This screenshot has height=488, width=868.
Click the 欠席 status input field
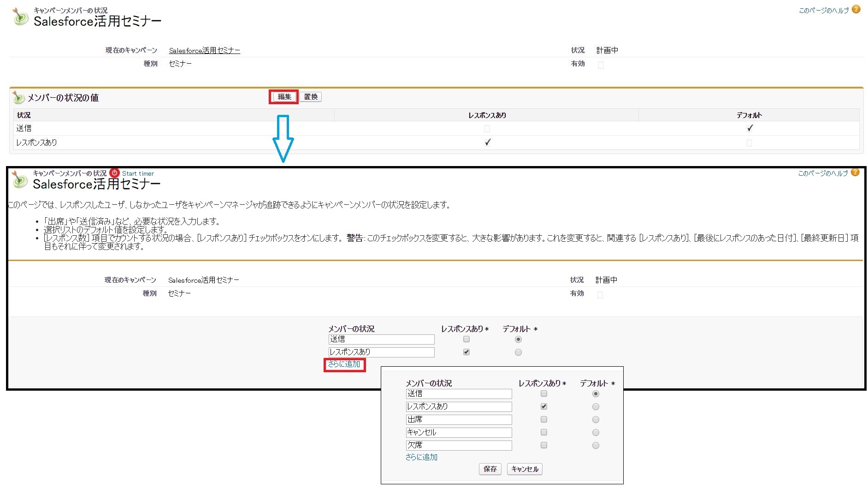click(x=458, y=445)
